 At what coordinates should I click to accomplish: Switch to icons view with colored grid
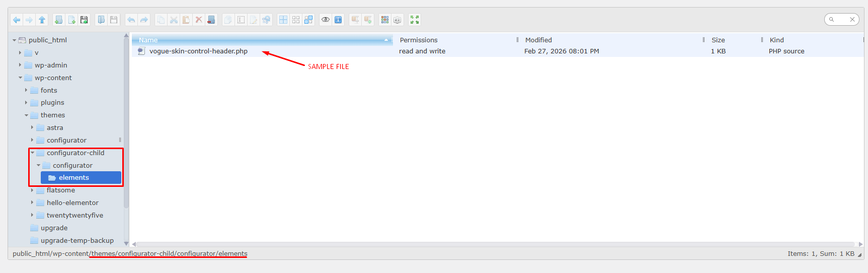pos(385,20)
